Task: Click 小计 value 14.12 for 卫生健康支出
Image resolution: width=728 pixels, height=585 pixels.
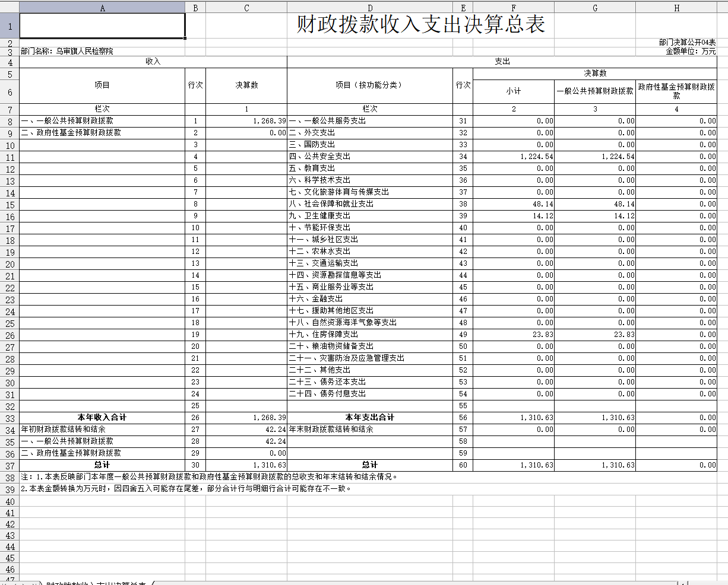Action: tap(514, 216)
